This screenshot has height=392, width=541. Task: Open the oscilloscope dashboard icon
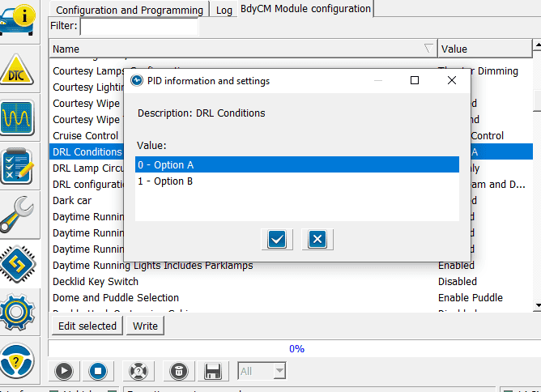point(17,117)
